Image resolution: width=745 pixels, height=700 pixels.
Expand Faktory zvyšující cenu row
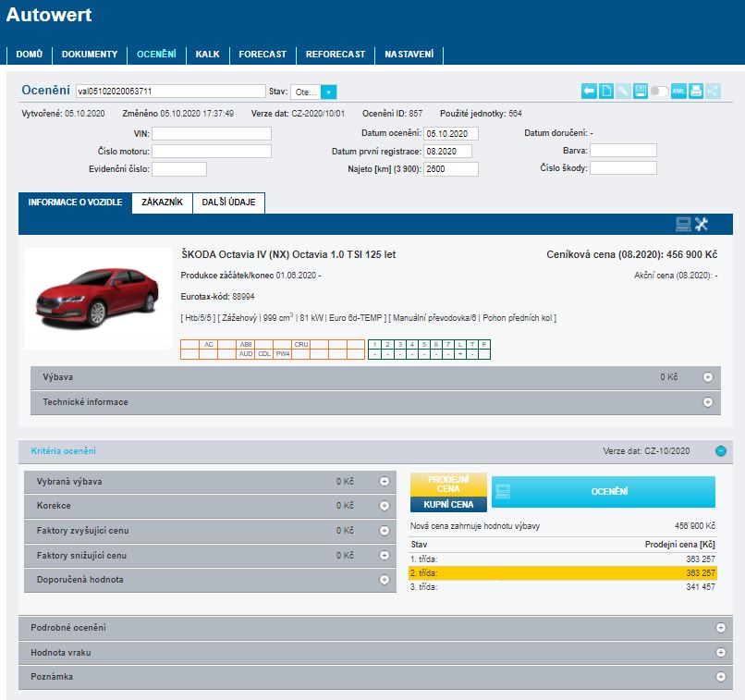(385, 531)
